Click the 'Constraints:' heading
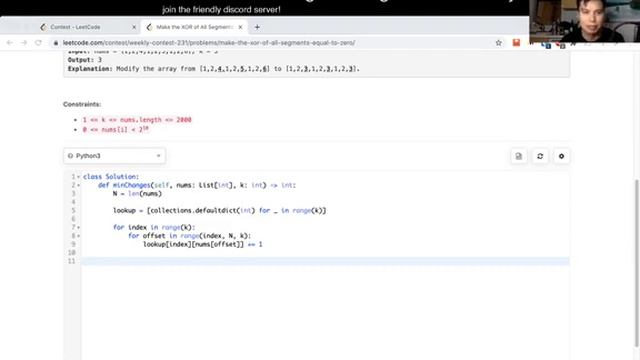 click(x=82, y=104)
